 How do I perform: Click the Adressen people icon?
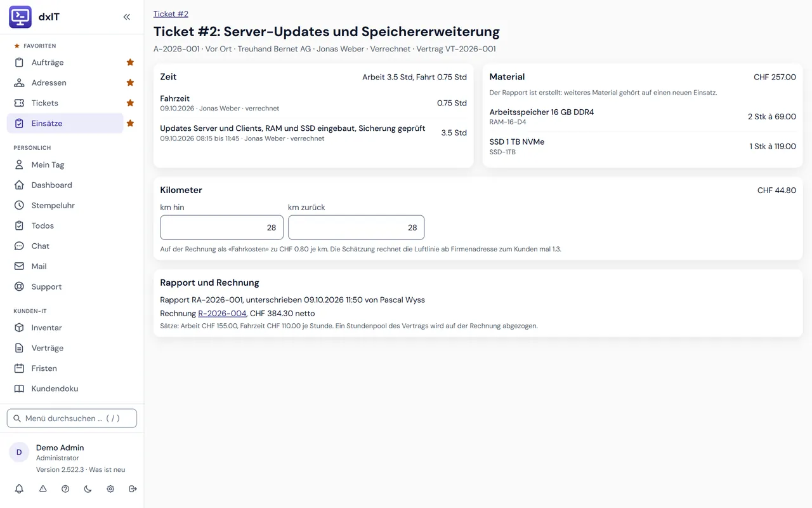click(19, 83)
